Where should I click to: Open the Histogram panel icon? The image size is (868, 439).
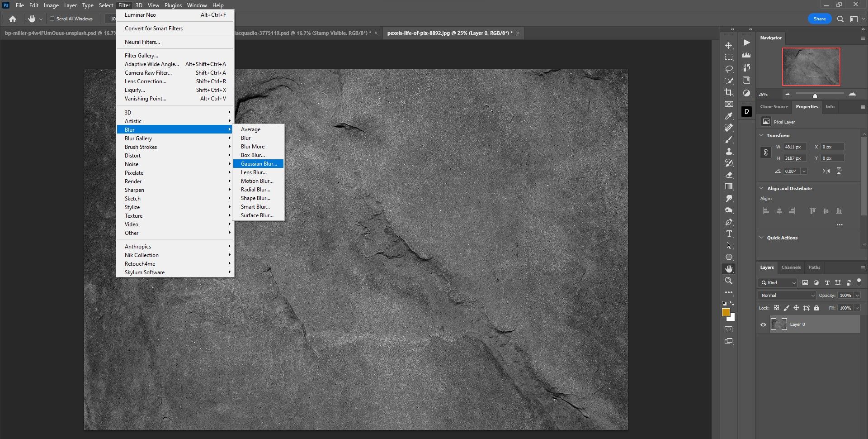[747, 55]
